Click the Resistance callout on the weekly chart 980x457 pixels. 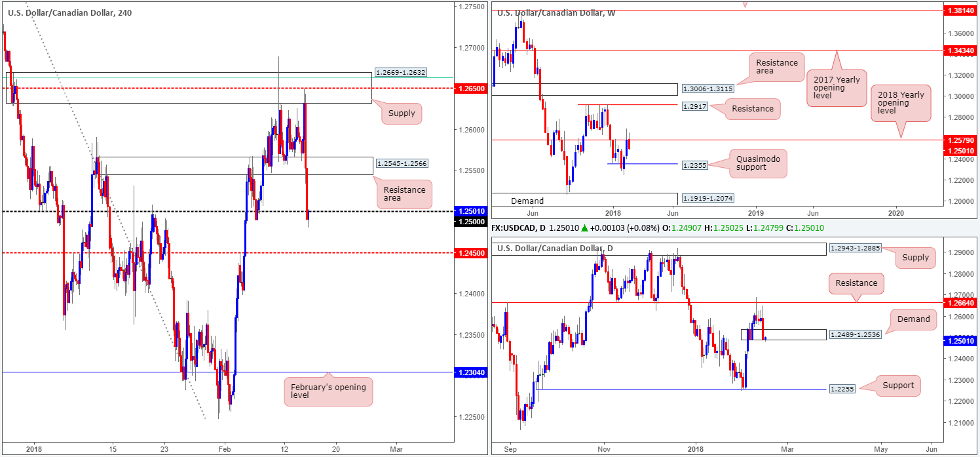(x=753, y=109)
